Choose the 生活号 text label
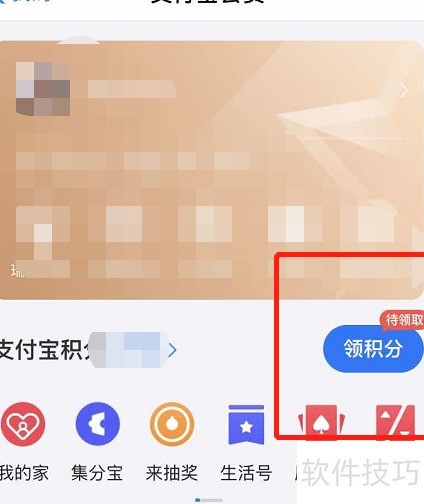 point(246,473)
